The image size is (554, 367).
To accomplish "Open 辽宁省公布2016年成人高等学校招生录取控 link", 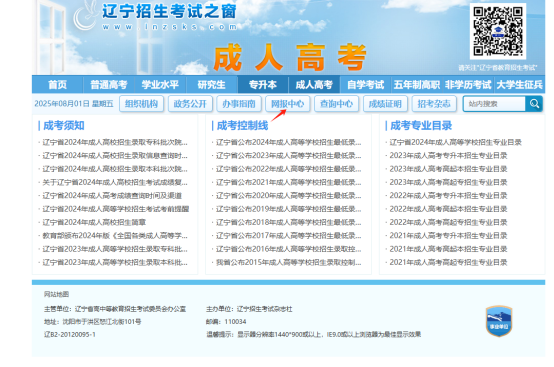I will pos(289,249).
